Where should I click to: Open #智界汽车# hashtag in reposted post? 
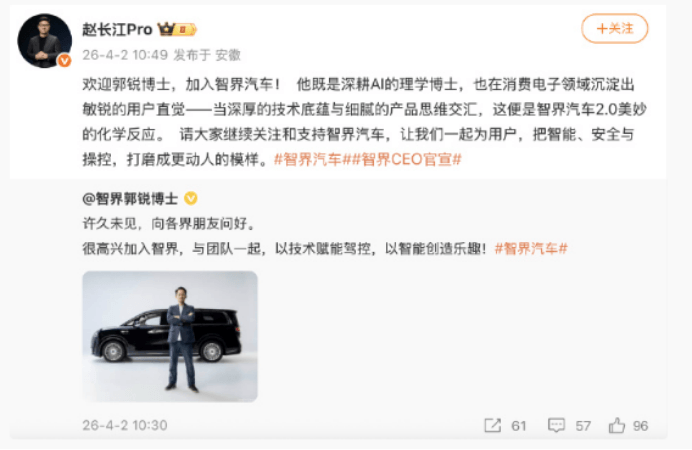pos(531,249)
